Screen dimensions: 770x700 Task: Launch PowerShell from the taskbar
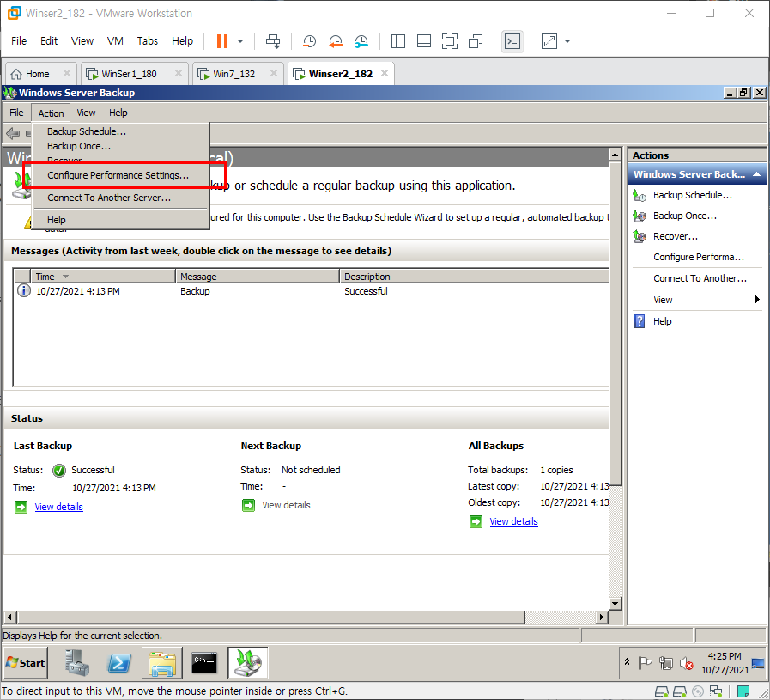119,663
